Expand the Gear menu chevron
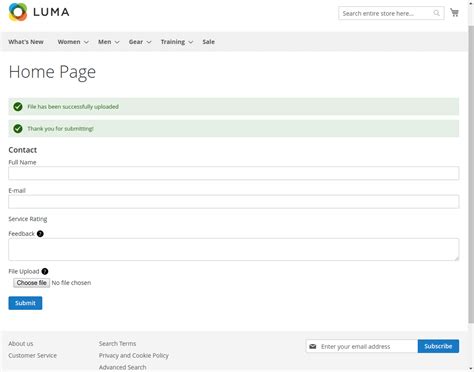Screen dimensions: 474x372 149,42
